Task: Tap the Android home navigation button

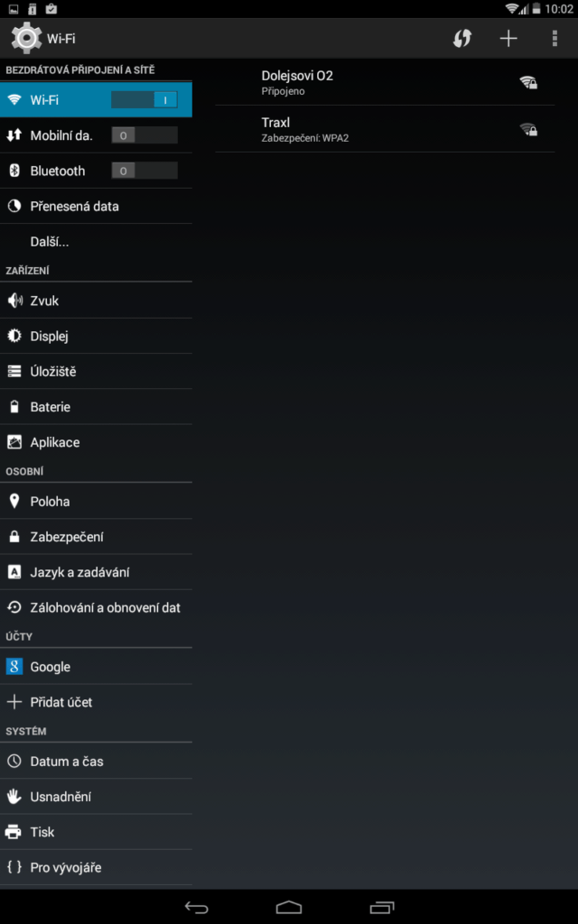Action: pos(289,907)
